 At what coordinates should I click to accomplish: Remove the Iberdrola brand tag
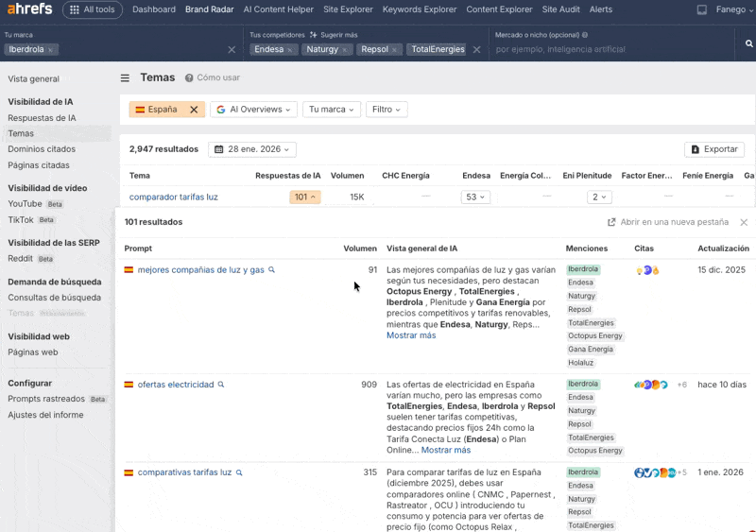coord(50,50)
